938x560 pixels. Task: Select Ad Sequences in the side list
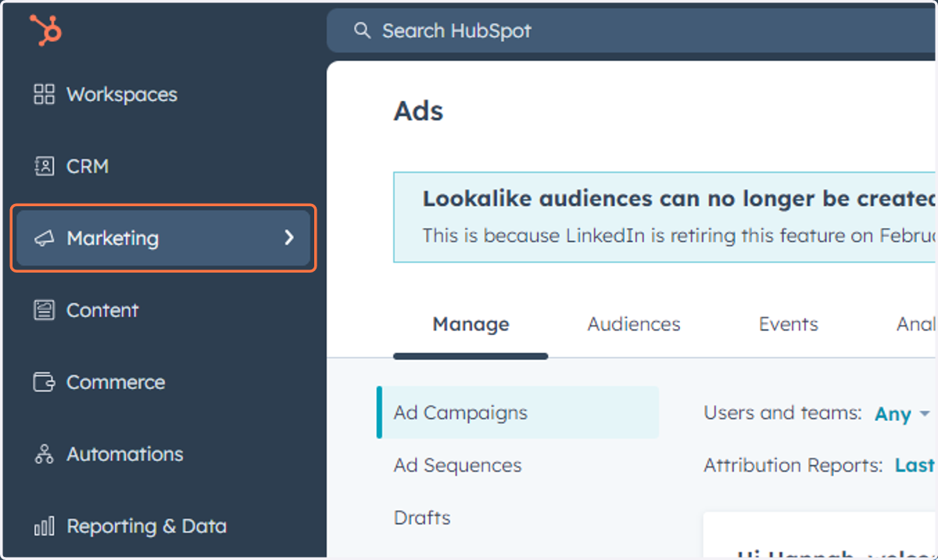(457, 465)
